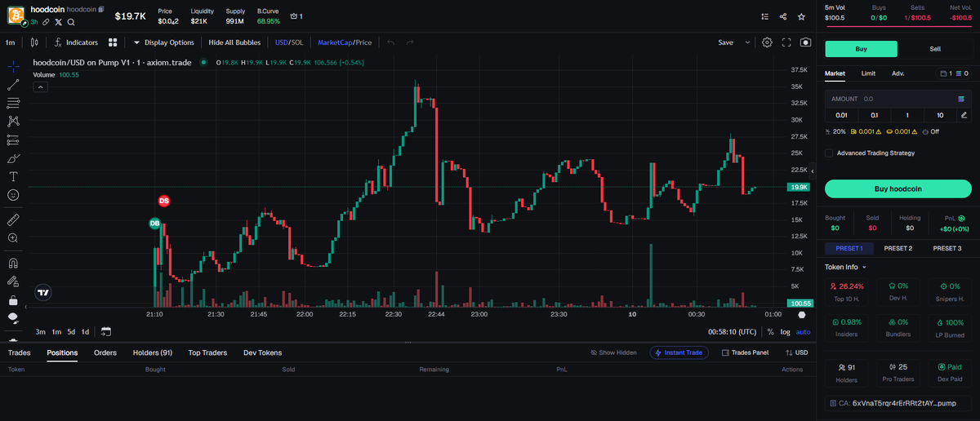This screenshot has height=421, width=980.
Task: Open the token website link icon
Action: click(x=47, y=22)
